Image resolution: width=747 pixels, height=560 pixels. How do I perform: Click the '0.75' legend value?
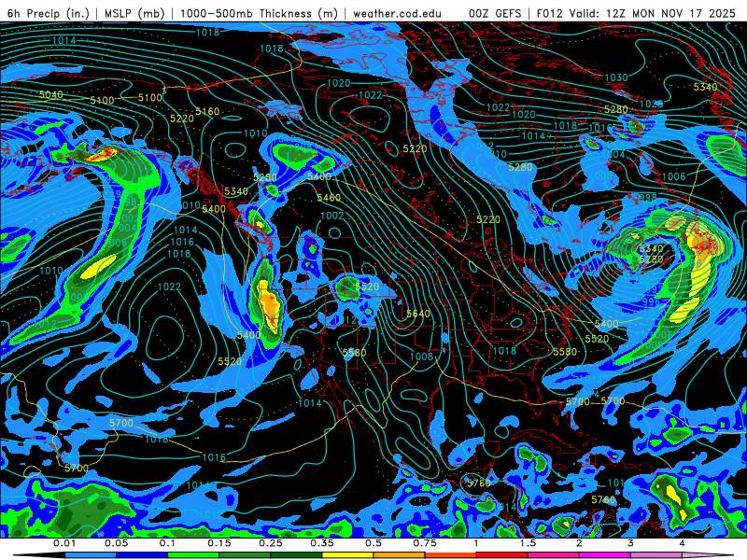coord(425,543)
